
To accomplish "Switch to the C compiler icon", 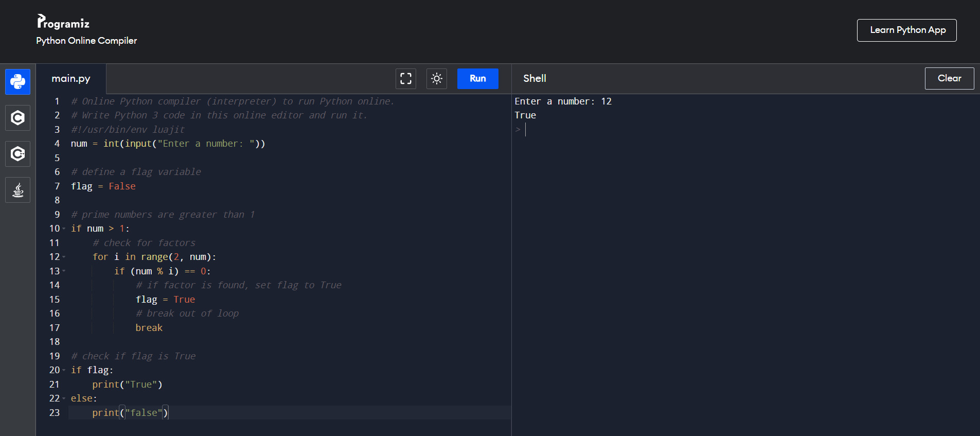I will (17, 118).
